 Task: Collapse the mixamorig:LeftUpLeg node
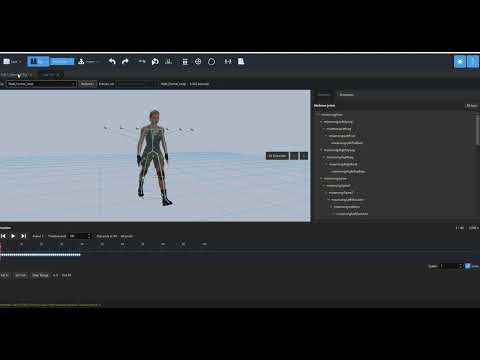click(x=321, y=122)
